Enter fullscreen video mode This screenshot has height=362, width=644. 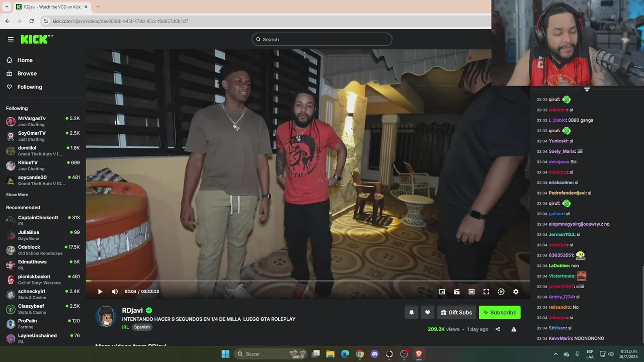tap(487, 292)
